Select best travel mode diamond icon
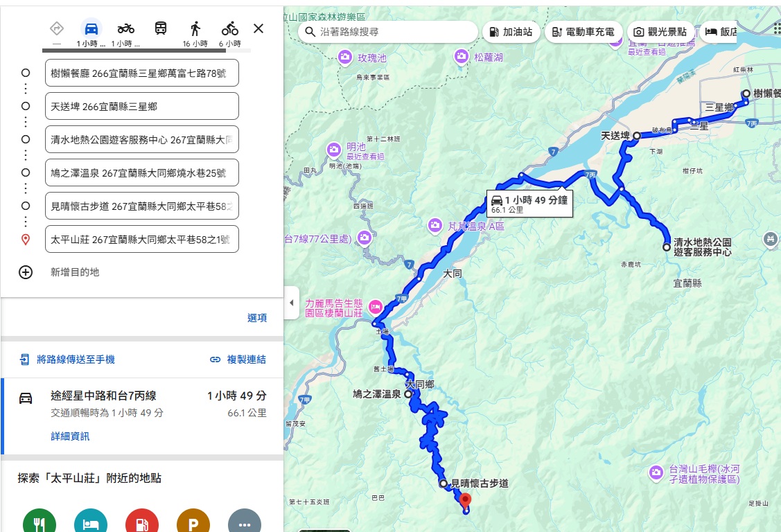This screenshot has height=532, width=781. 57,29
